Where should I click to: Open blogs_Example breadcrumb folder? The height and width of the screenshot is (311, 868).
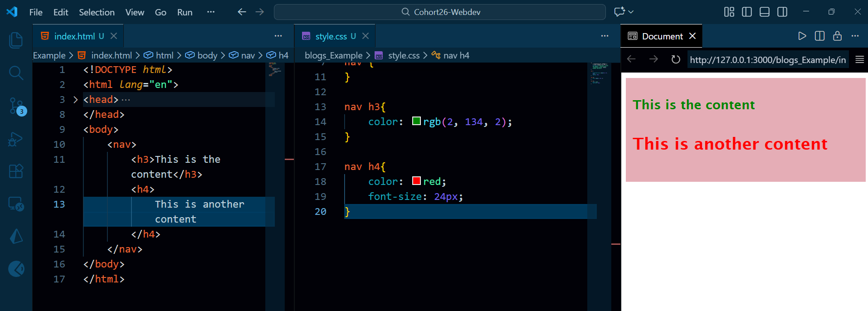click(333, 55)
